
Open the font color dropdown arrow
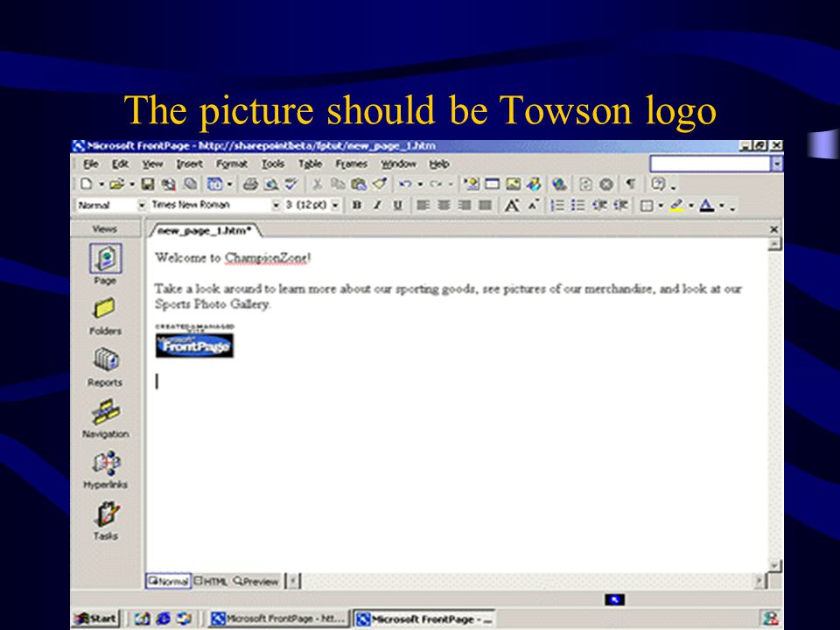(722, 205)
